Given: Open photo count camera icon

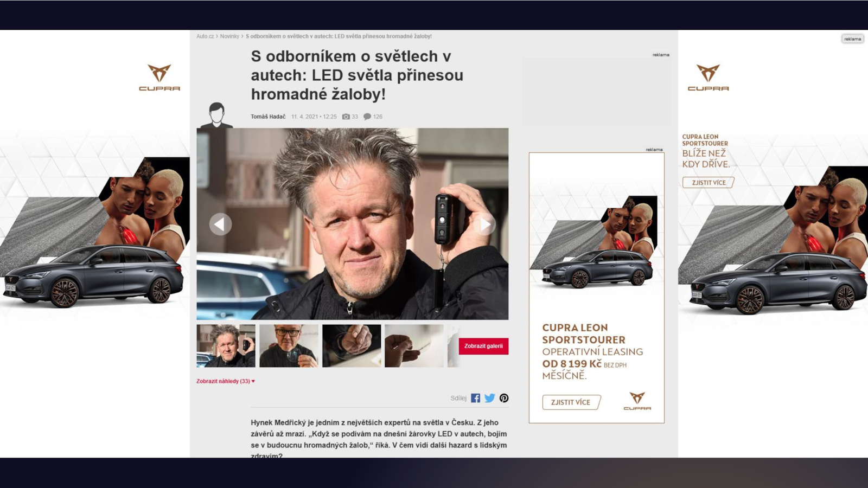Looking at the screenshot, I should 346,117.
